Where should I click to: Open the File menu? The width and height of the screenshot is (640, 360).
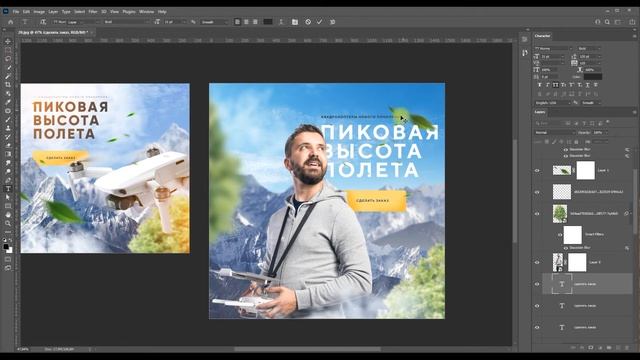pos(16,12)
